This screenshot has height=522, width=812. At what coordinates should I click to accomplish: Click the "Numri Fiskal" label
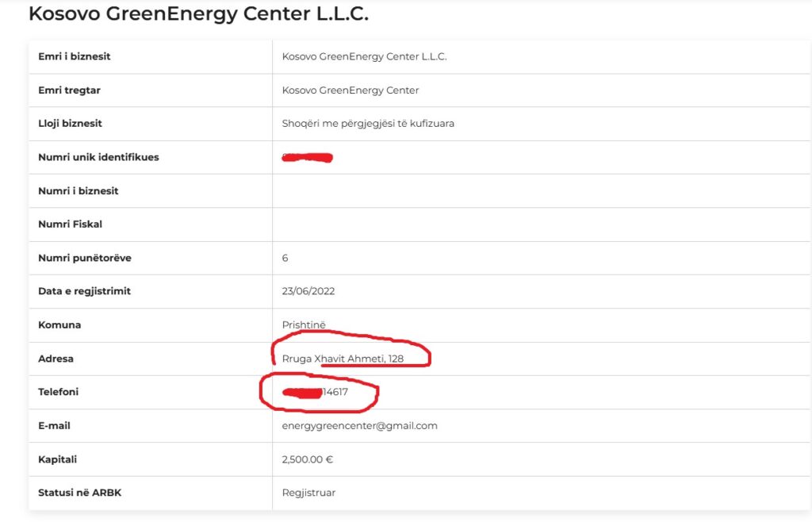pos(70,225)
